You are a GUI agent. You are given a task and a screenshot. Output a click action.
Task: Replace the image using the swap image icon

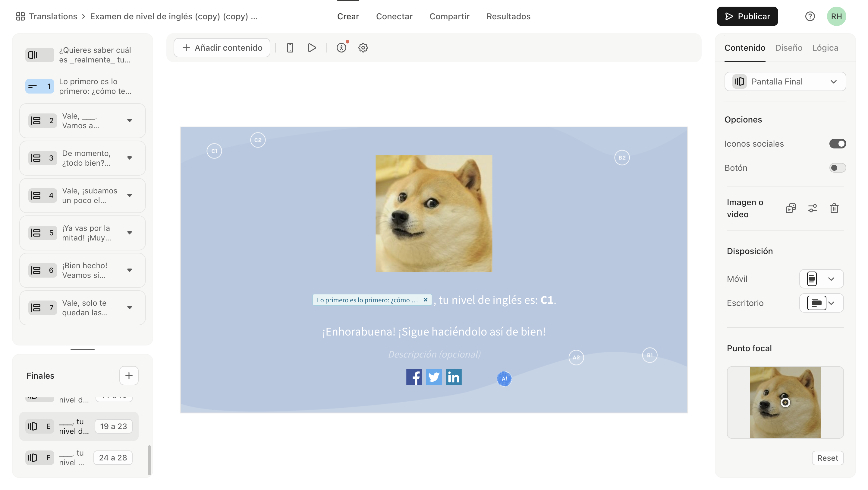[791, 208]
